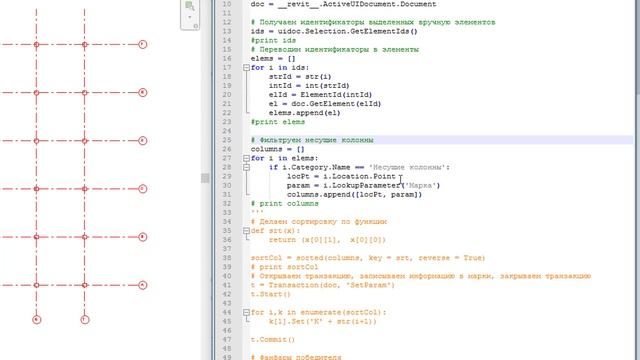
Task: Click line number 25 in the editor margin
Action: [227, 140]
